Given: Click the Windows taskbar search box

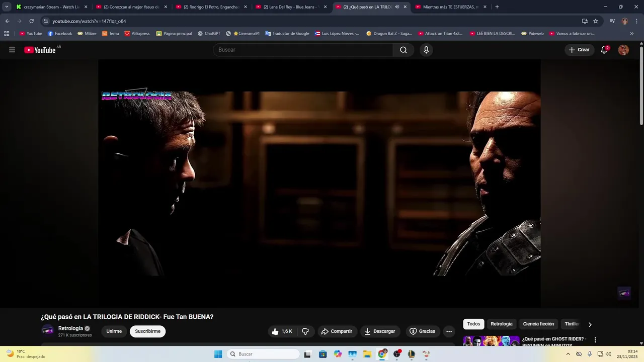Looking at the screenshot, I should pyautogui.click(x=263, y=354).
